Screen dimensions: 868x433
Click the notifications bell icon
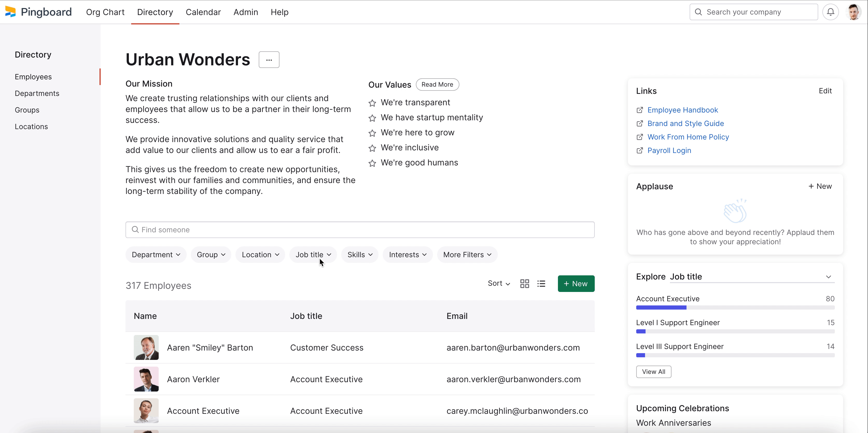(830, 12)
